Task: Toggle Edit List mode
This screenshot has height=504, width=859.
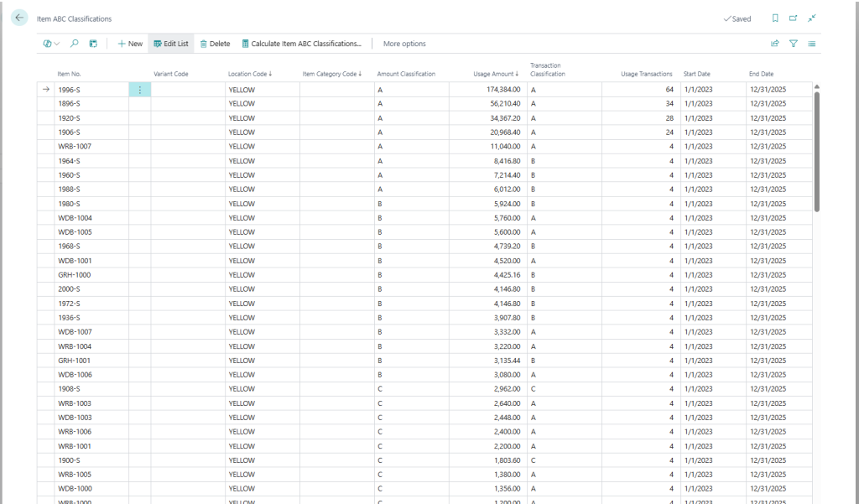Action: point(171,44)
